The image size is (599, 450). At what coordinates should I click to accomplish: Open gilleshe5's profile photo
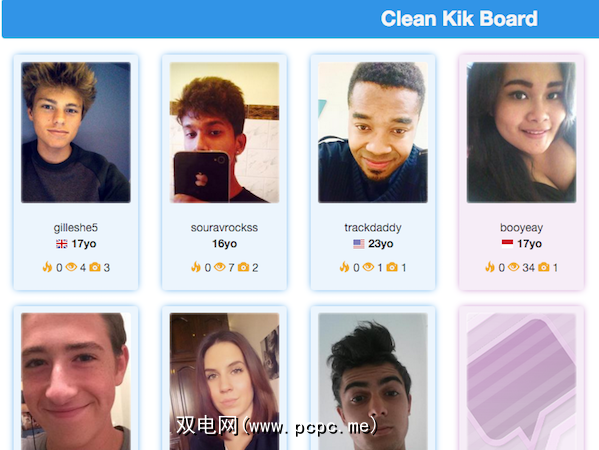76,132
